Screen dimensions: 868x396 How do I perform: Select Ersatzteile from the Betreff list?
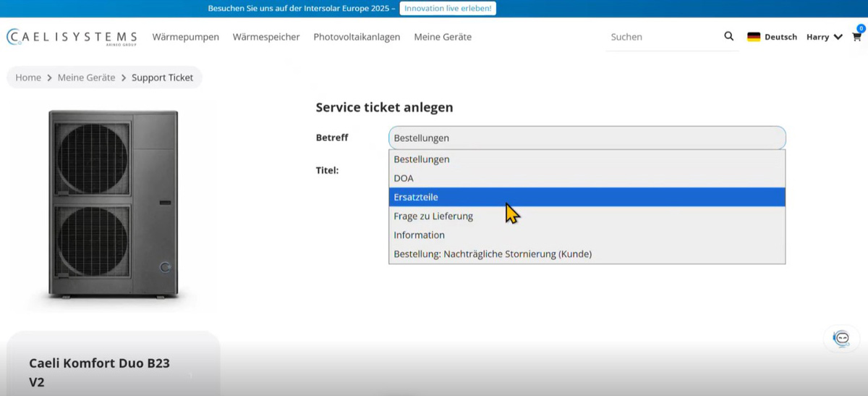pos(587,197)
